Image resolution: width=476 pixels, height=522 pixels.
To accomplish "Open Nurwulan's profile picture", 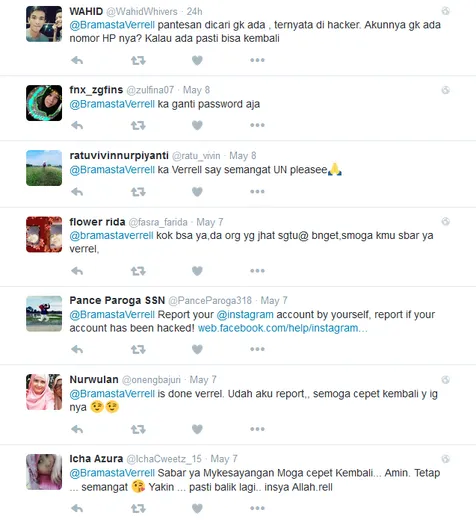I will [x=44, y=392].
